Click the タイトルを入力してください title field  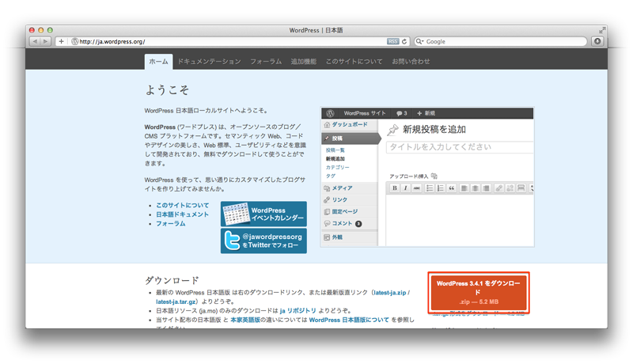[460, 147]
